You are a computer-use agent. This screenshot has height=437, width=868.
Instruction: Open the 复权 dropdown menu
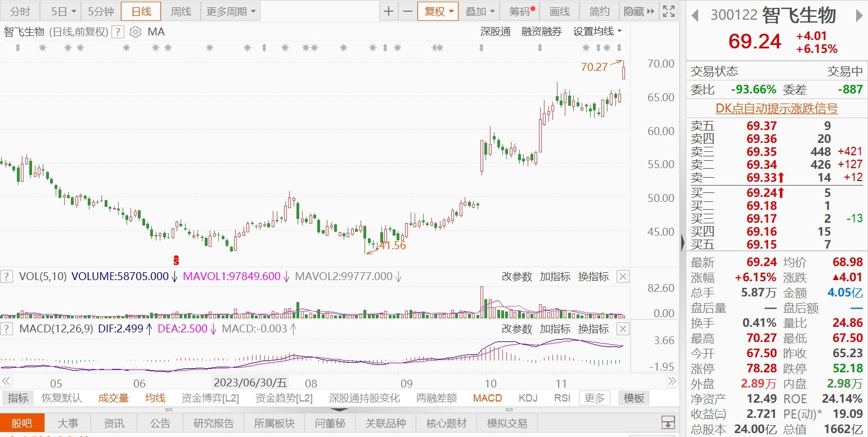click(438, 11)
